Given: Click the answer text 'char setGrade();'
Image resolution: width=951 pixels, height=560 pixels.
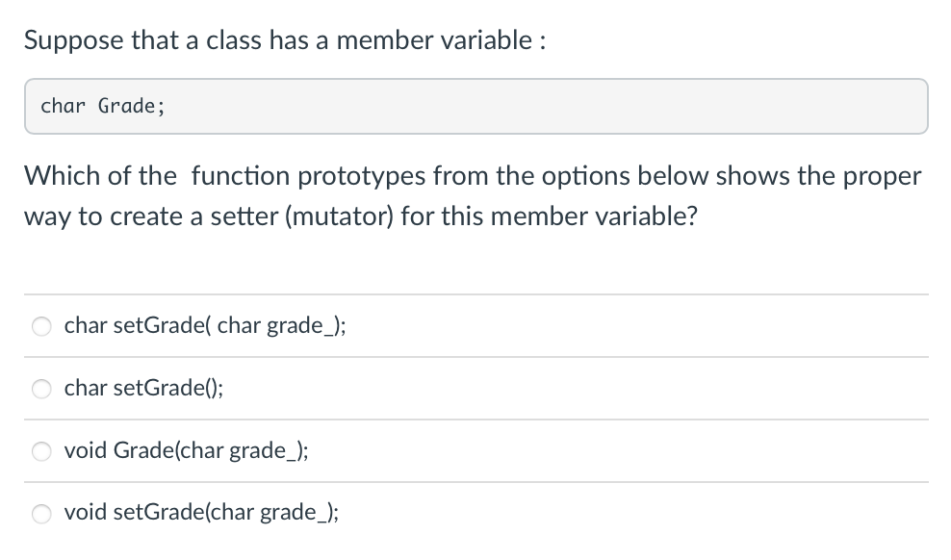Looking at the screenshot, I should tap(142, 388).
